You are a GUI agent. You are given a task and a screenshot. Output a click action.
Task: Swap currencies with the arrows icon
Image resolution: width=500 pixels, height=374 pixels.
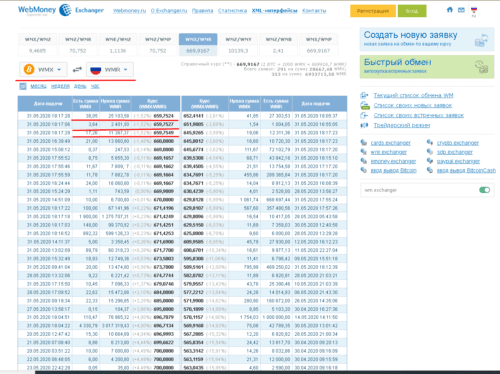point(77,69)
